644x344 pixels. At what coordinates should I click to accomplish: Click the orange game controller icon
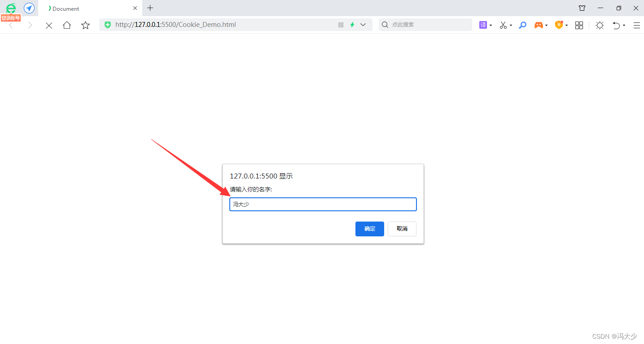click(539, 25)
